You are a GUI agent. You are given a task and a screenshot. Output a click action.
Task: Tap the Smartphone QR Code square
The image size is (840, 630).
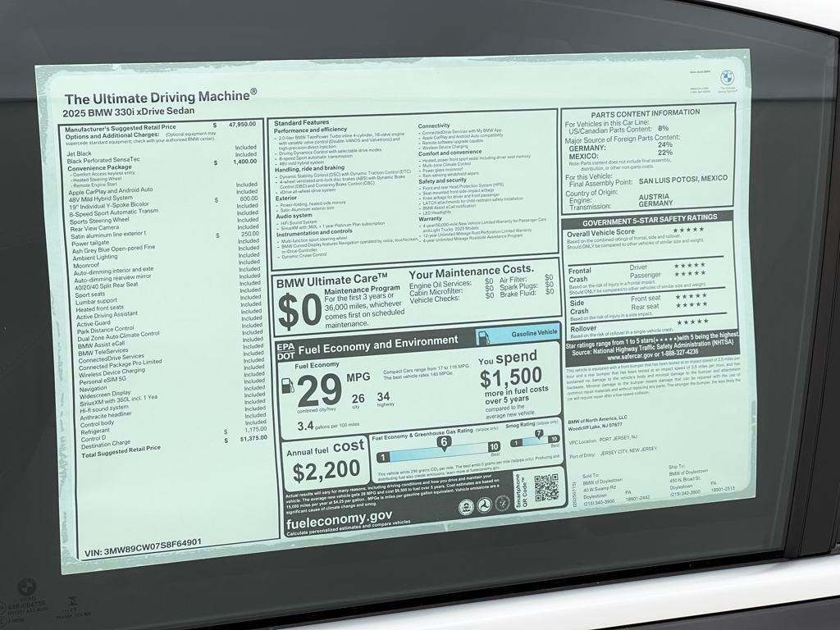click(x=546, y=487)
